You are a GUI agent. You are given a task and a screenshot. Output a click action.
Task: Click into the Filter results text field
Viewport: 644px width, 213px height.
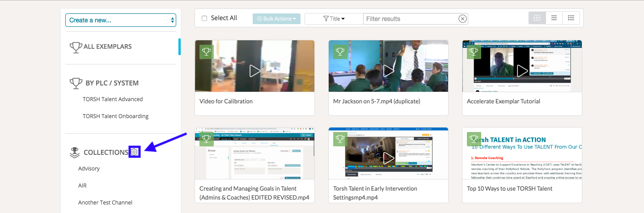tap(411, 19)
